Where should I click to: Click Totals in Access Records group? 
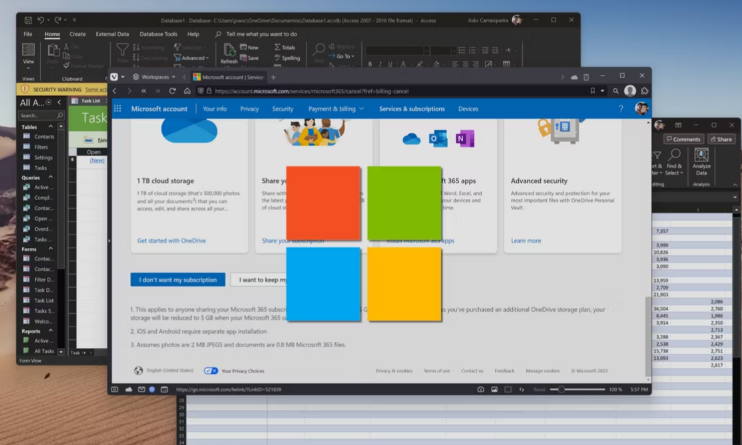click(285, 47)
